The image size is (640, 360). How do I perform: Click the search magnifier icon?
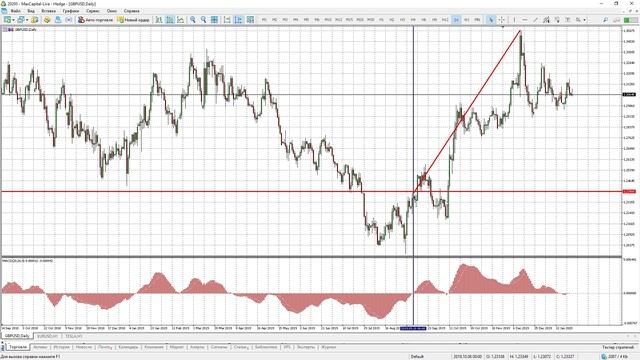coord(605,20)
